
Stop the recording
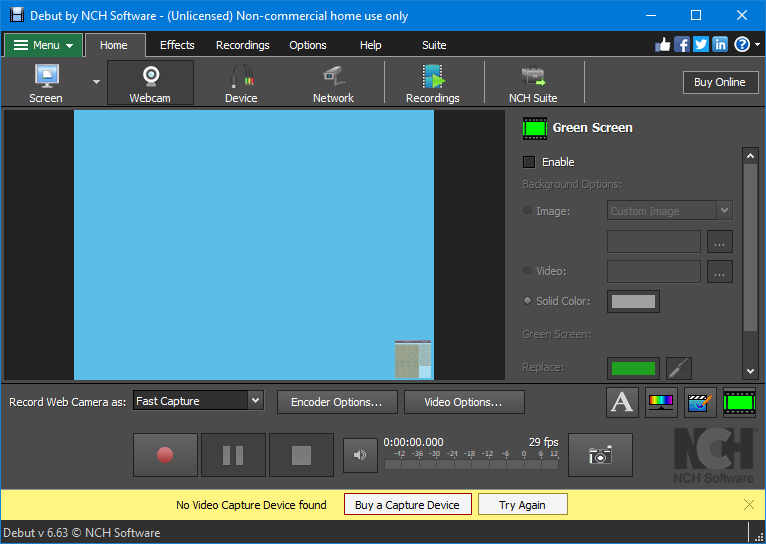tap(301, 455)
